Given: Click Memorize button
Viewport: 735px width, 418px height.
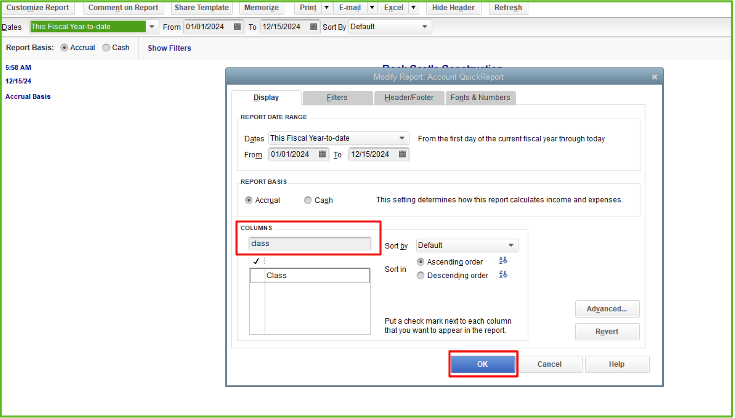Looking at the screenshot, I should [262, 8].
